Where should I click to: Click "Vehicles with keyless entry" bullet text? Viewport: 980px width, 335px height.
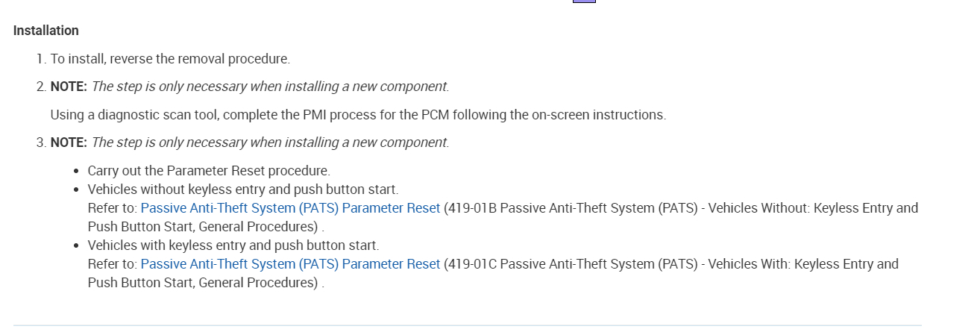233,245
